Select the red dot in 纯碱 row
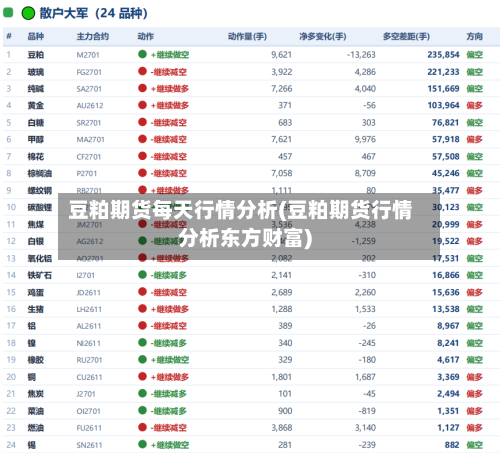 [x=142, y=88]
